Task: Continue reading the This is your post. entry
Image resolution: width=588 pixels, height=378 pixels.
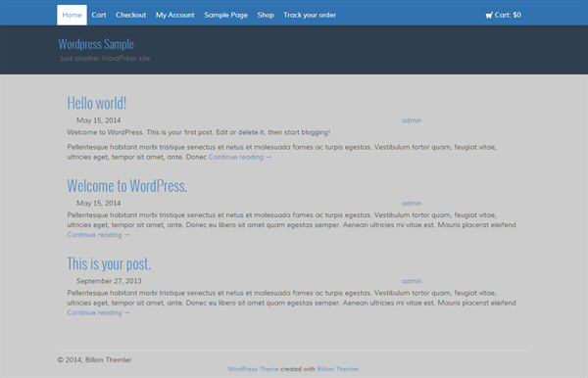Action: click(98, 312)
